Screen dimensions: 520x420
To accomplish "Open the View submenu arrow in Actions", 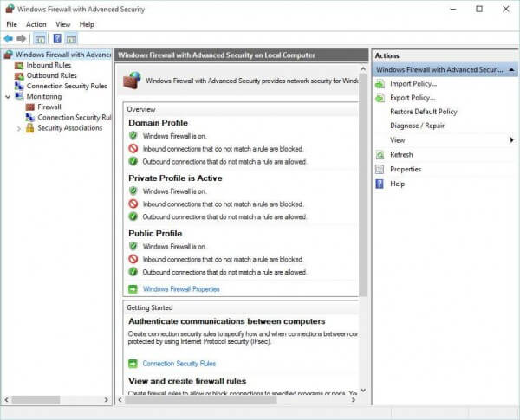I will (x=511, y=140).
